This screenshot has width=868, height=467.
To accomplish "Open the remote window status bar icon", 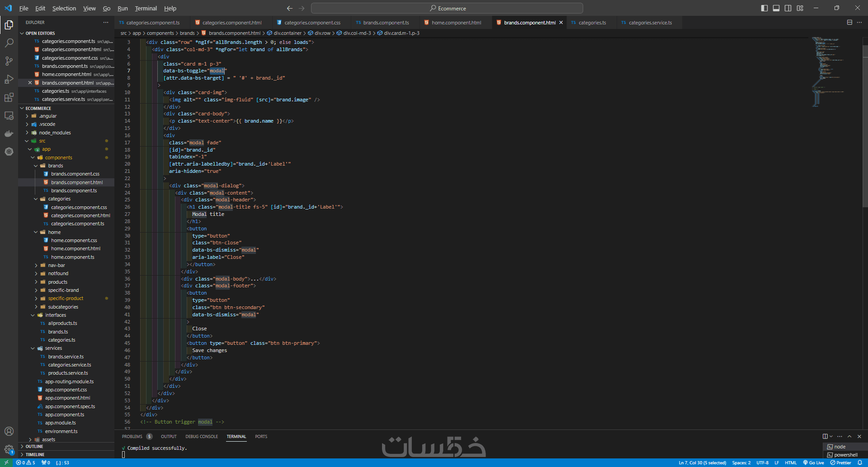I will [x=6, y=462].
